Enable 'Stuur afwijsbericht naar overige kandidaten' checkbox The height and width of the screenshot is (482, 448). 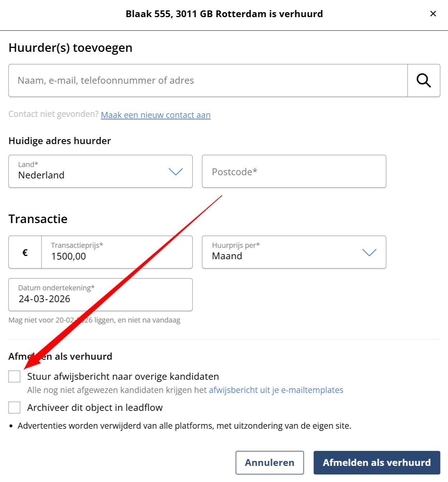click(x=14, y=376)
